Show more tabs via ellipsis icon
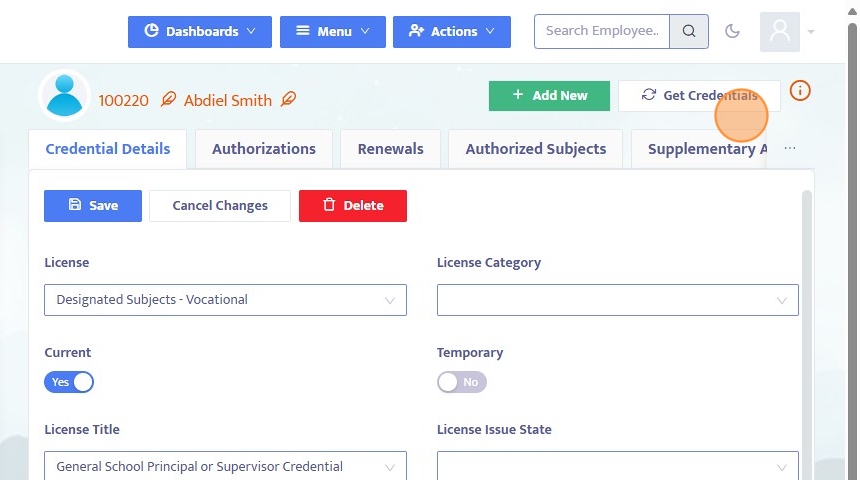860x480 pixels. coord(790,149)
